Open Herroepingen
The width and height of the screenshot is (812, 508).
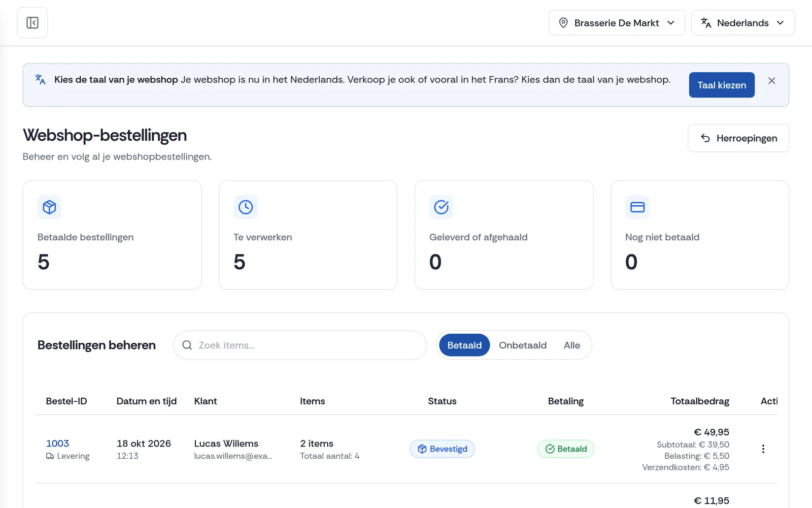(x=738, y=138)
